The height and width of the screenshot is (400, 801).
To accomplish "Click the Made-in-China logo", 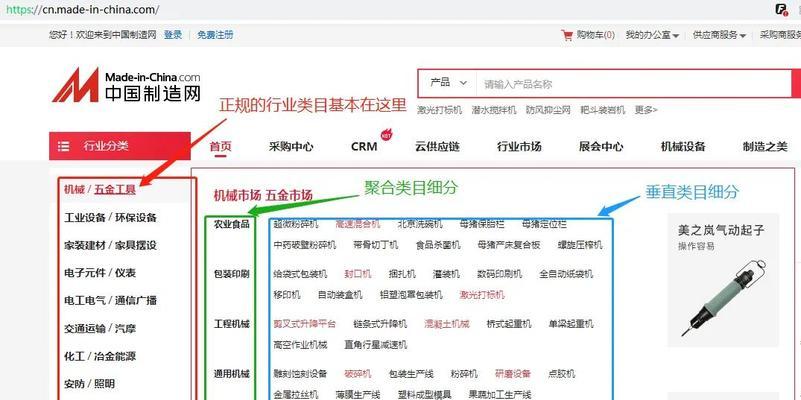I will coord(126,85).
